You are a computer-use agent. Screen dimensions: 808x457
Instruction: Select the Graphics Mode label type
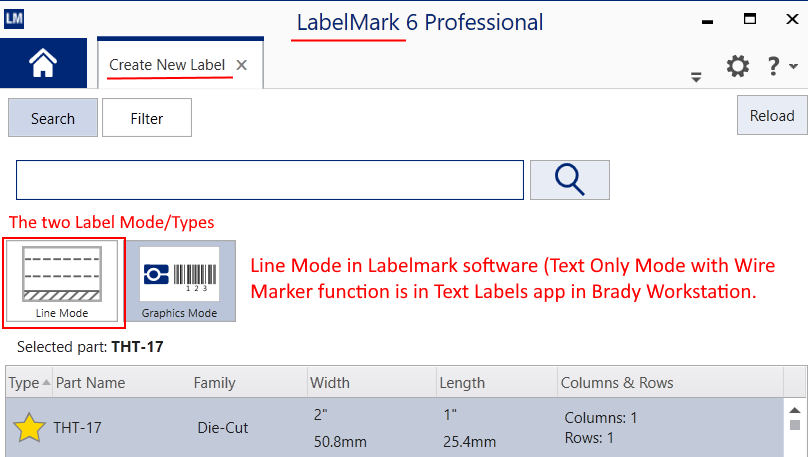click(x=179, y=282)
